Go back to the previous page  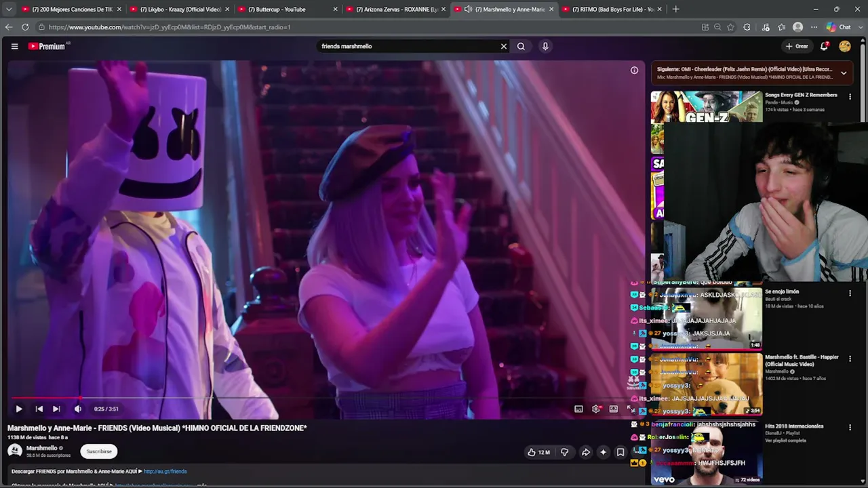9,27
